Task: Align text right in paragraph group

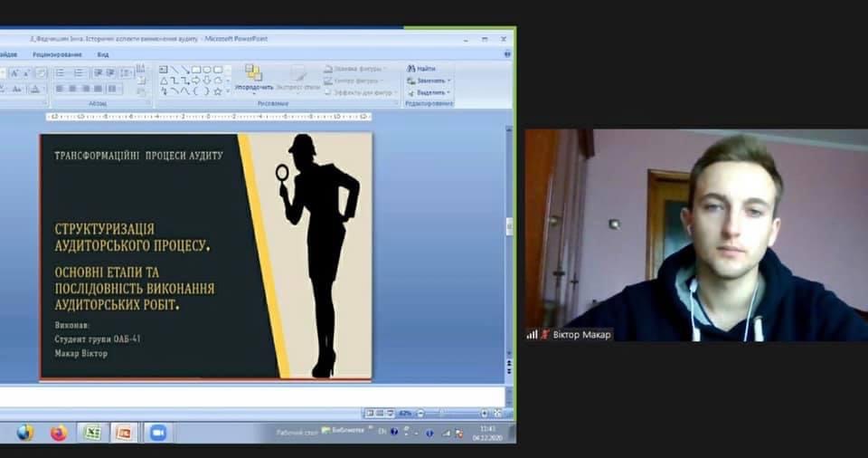Action: (86, 89)
